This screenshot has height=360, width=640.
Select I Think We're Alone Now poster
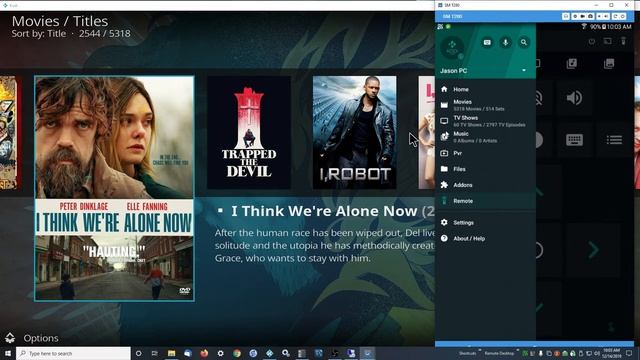pyautogui.click(x=114, y=189)
